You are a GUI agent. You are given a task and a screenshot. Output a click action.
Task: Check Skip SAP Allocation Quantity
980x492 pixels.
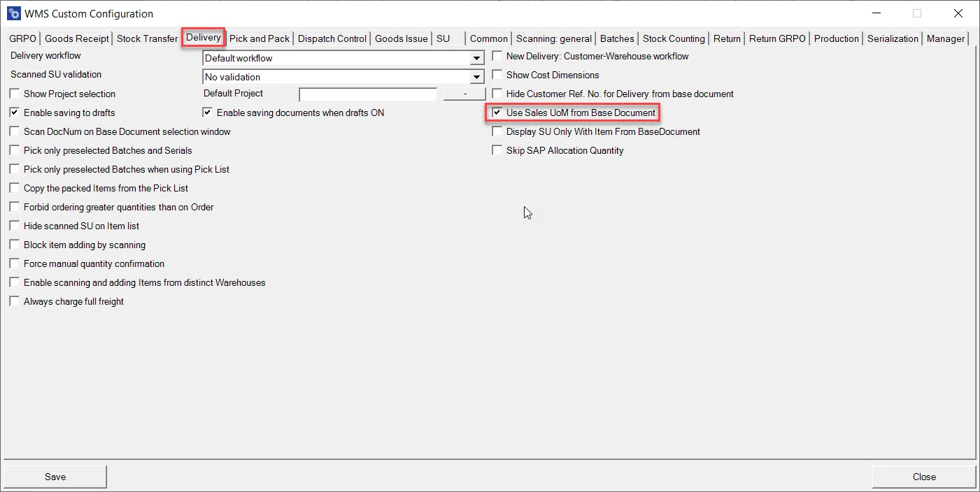497,150
